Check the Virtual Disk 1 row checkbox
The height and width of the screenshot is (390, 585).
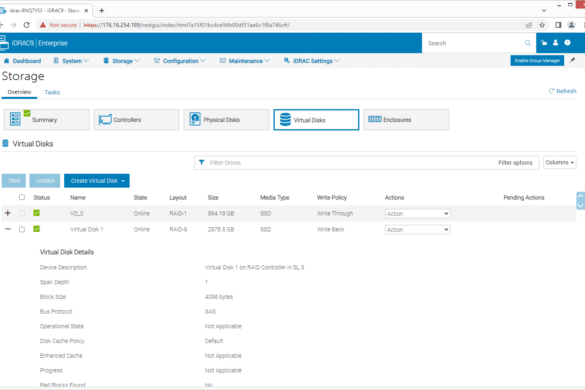pyautogui.click(x=22, y=230)
